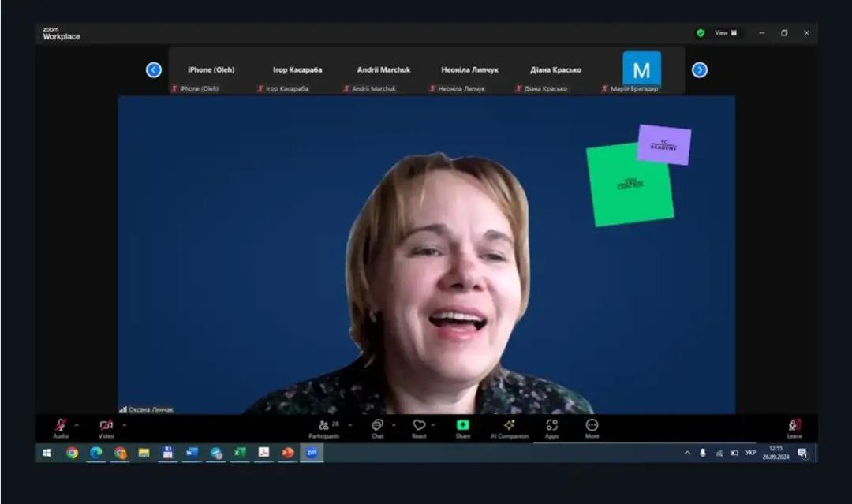Expand video options arrow next to Video

pos(124,425)
